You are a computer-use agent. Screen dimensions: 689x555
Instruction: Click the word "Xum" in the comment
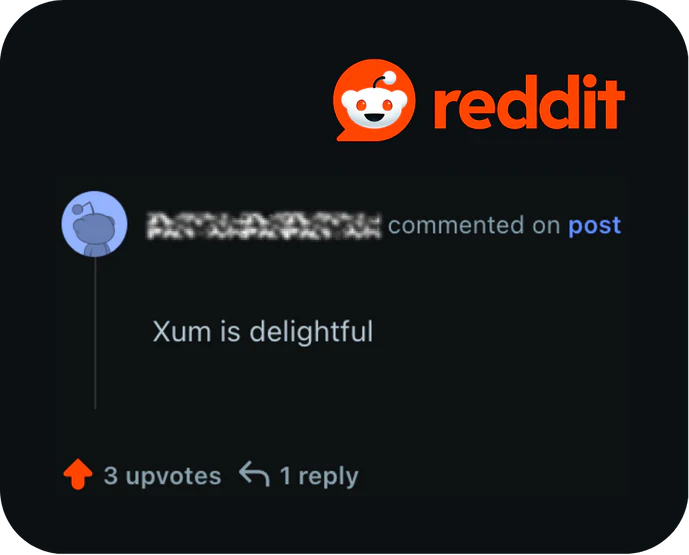click(182, 331)
